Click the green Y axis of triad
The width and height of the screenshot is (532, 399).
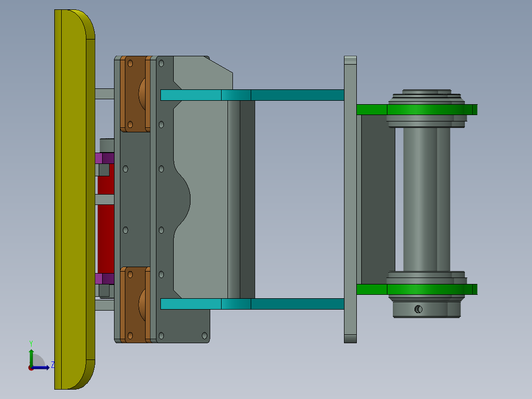pos(31,358)
